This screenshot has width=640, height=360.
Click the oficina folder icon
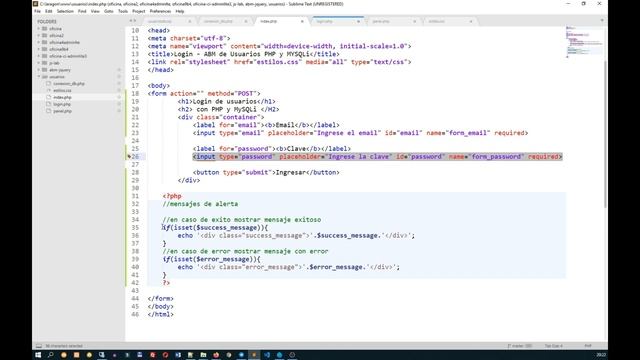[x=44, y=29]
